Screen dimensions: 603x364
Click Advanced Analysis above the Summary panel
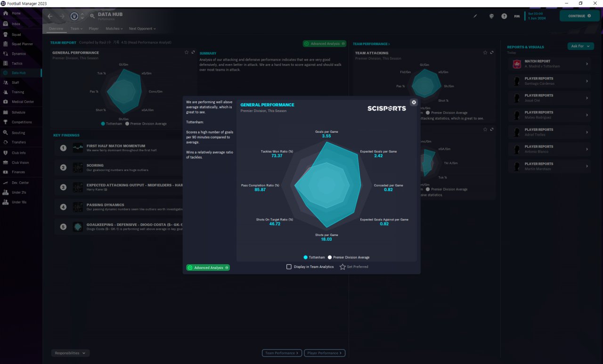click(325, 43)
